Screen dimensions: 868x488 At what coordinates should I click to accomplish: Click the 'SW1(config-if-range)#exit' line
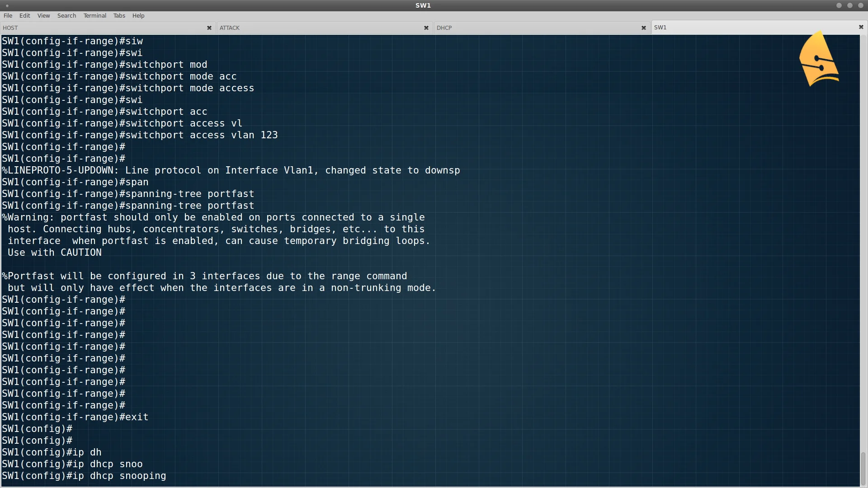75,417
